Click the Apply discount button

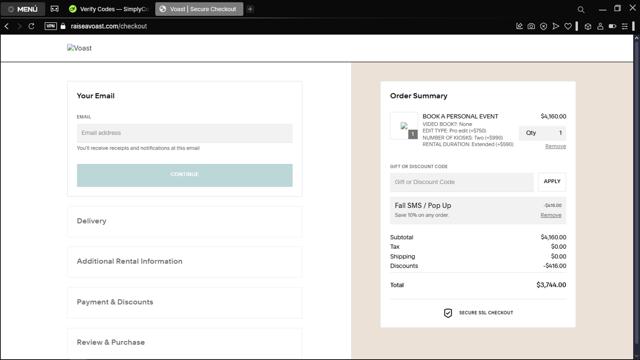coord(552,182)
